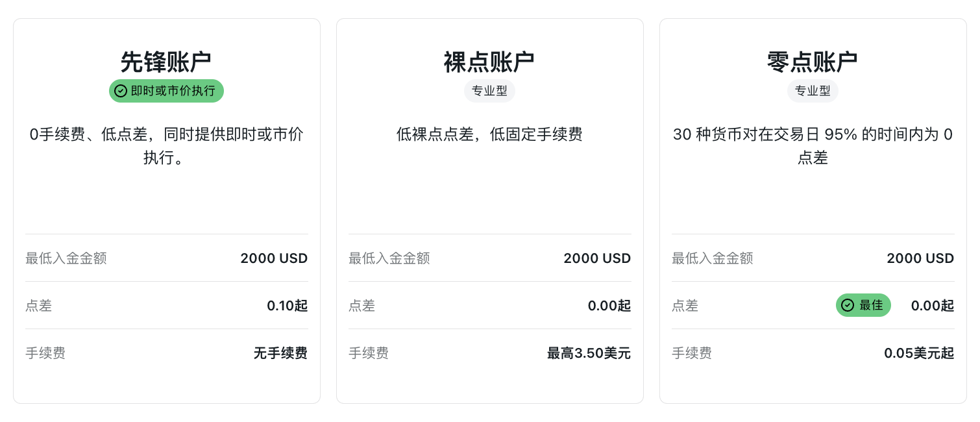Click 0.00起 spread value in 零点账户
Image resolution: width=980 pixels, height=422 pixels.
pos(933,306)
